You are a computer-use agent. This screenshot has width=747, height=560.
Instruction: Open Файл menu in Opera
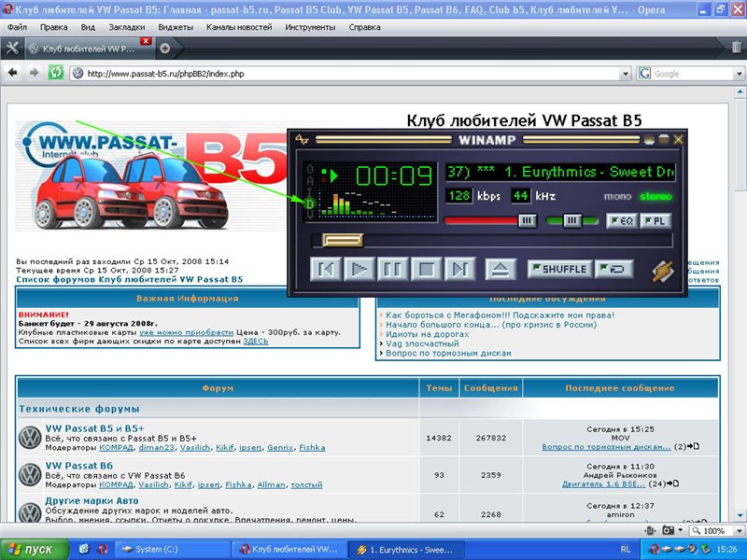tap(17, 27)
